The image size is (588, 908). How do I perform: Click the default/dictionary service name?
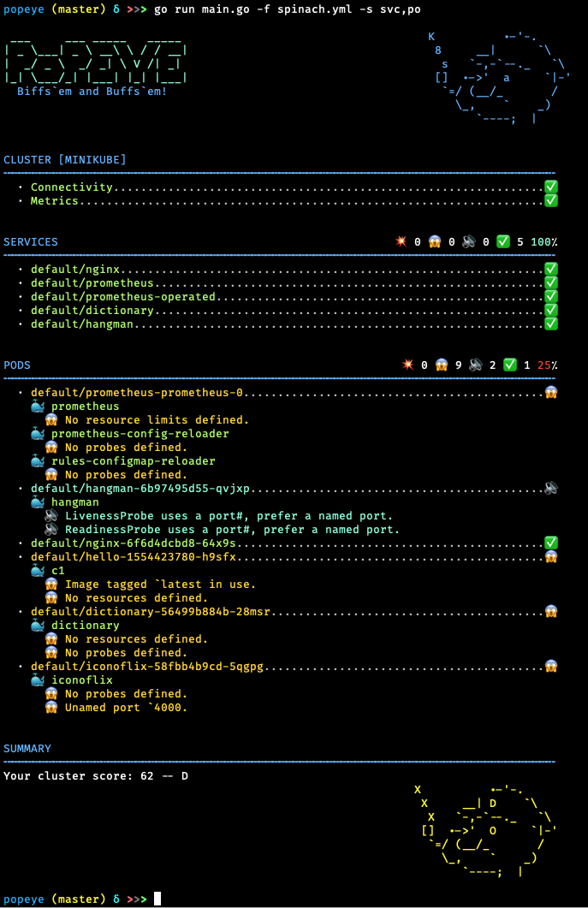(x=92, y=310)
